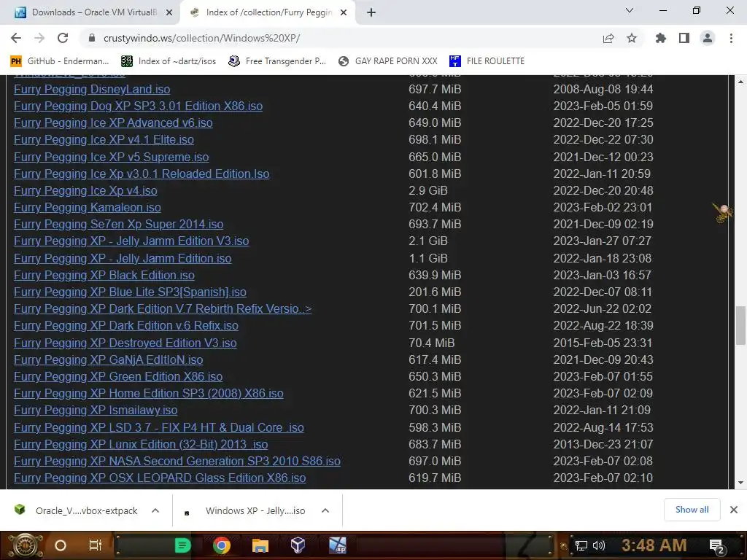Screen dimensions: 747x560
Task: Open File Explorer from the taskbar
Action: pos(260,545)
